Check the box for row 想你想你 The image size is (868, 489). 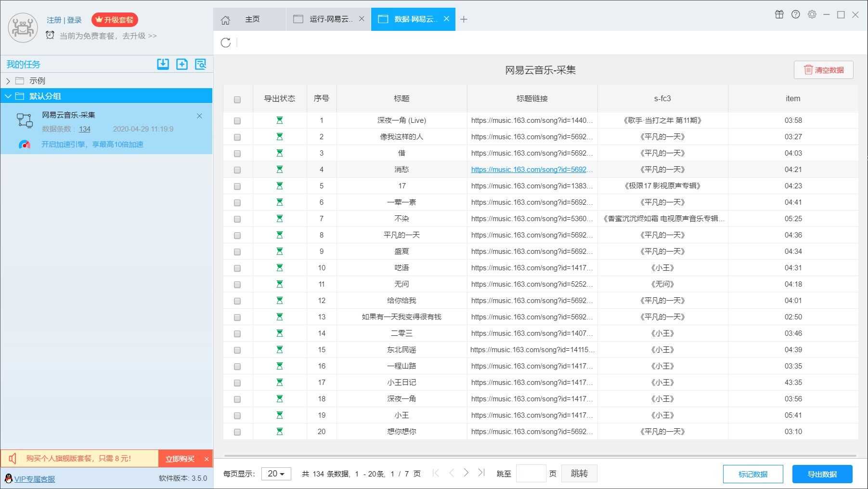(237, 432)
